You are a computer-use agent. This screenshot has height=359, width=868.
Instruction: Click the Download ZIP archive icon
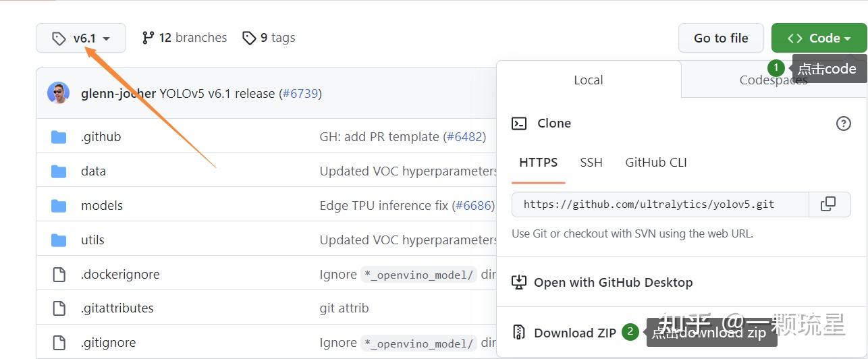click(518, 333)
